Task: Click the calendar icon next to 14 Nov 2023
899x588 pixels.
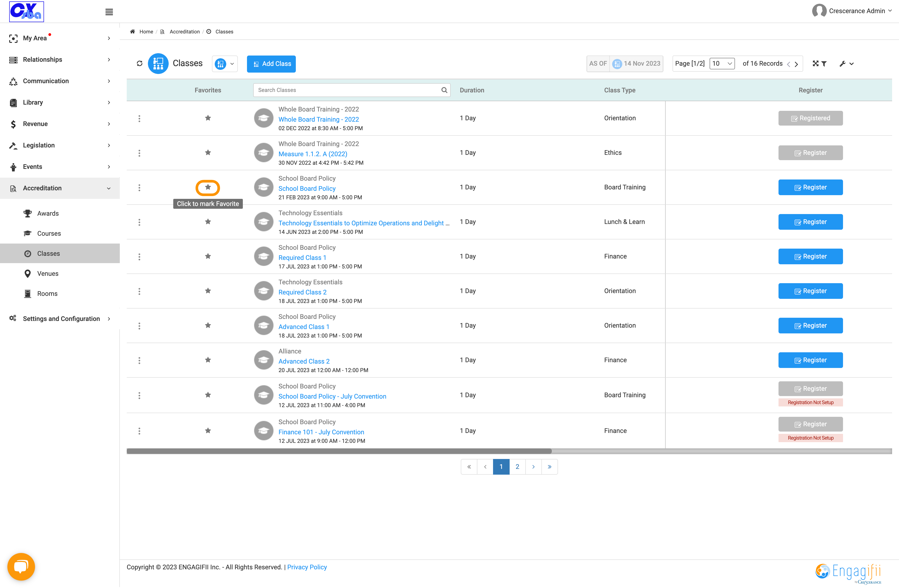Action: point(617,63)
